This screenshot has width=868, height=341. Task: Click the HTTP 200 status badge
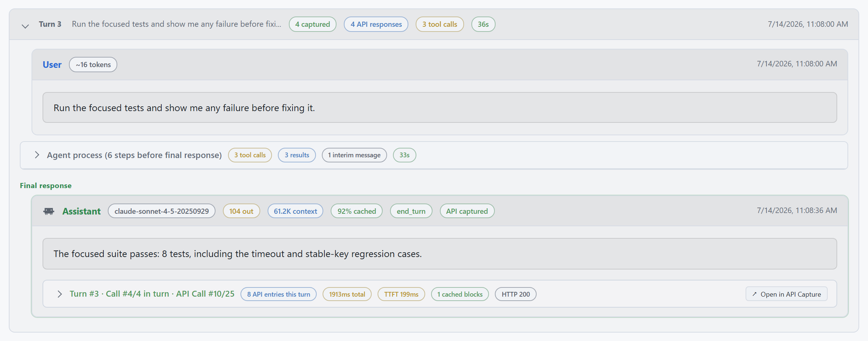(x=516, y=294)
